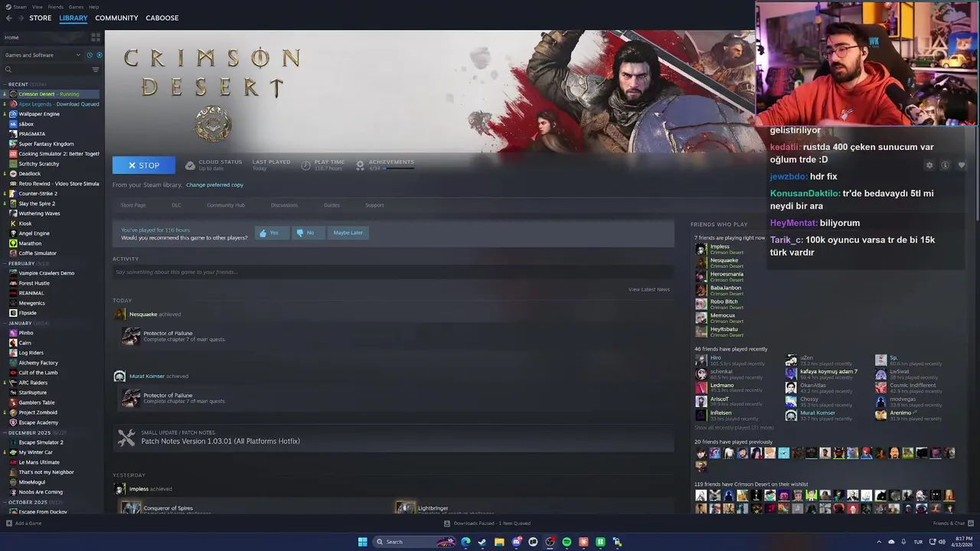The height and width of the screenshot is (551, 980).
Task: Open the Community Hub tab
Action: click(226, 205)
